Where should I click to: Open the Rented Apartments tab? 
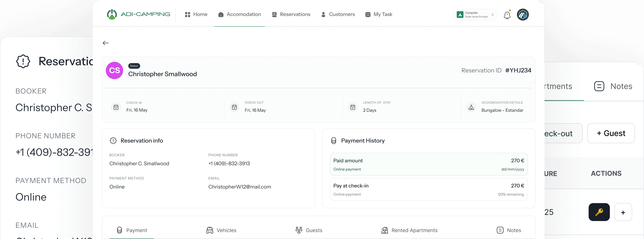coord(409,230)
